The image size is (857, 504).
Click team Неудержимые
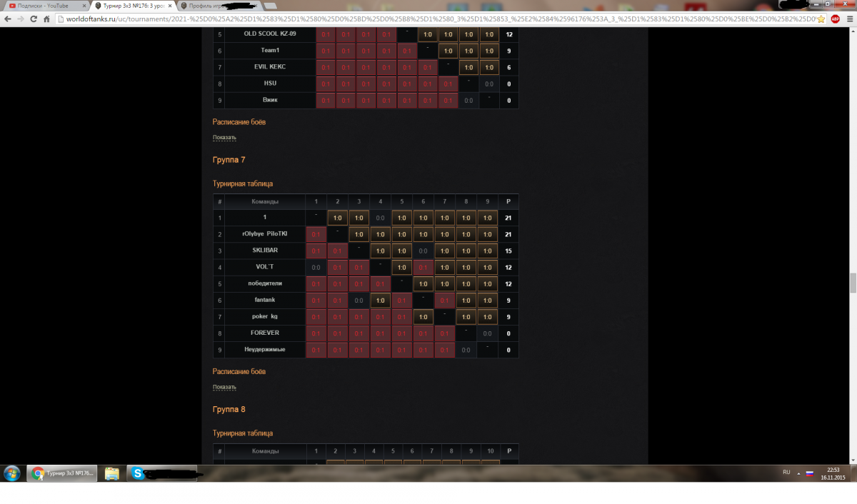pyautogui.click(x=264, y=349)
